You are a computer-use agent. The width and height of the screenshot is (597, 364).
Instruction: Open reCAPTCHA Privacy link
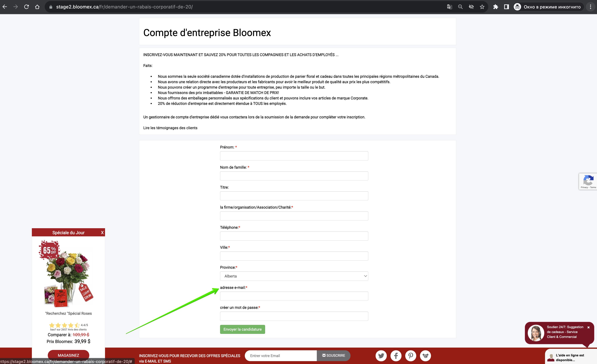pyautogui.click(x=584, y=187)
